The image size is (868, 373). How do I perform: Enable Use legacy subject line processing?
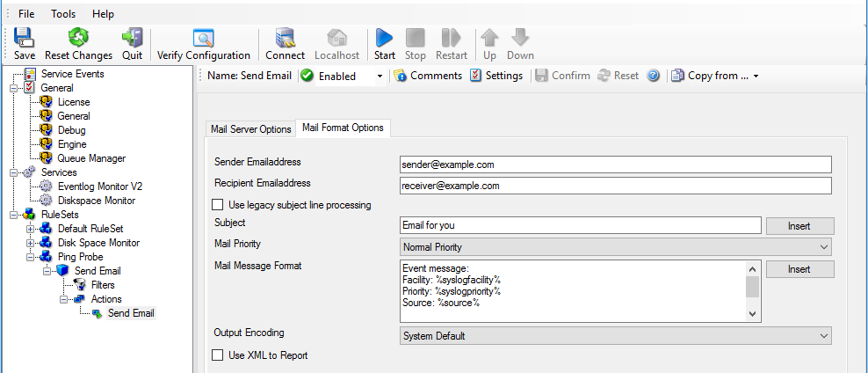[218, 205]
